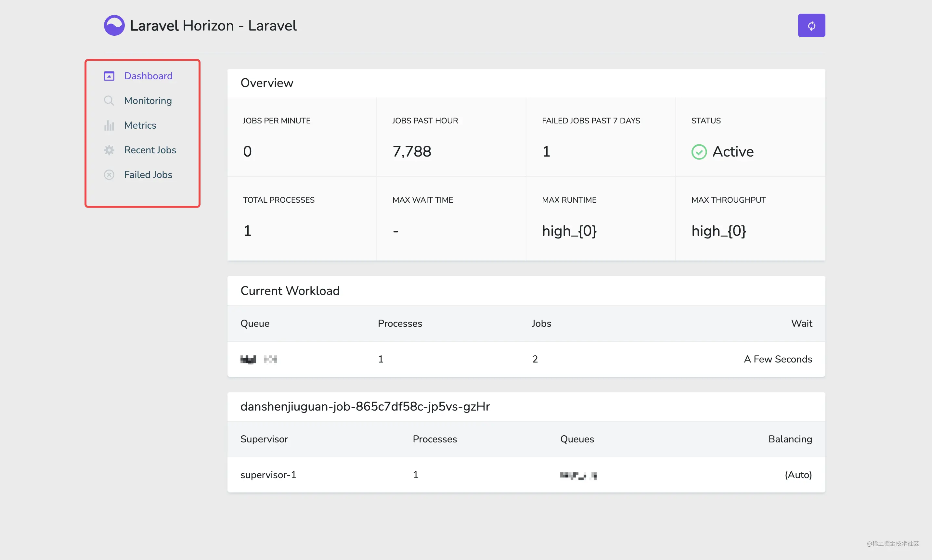Click the Wait column header
The width and height of the screenshot is (932, 560).
[x=801, y=324]
